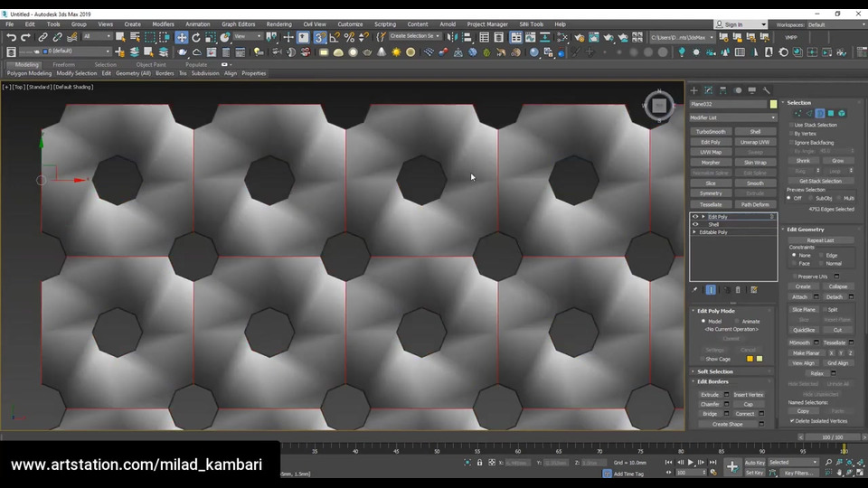Select Polygon sub-object level icon
Screen dimensions: 868x488
831,114
